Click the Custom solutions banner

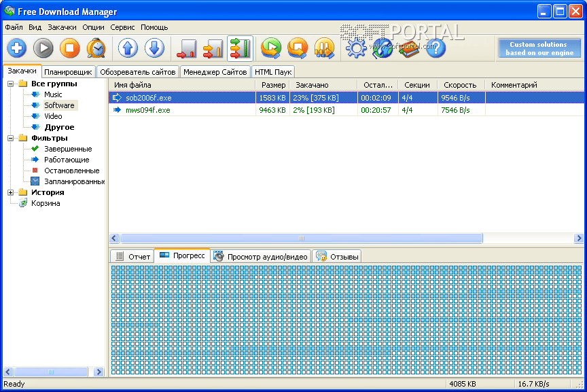click(x=539, y=48)
